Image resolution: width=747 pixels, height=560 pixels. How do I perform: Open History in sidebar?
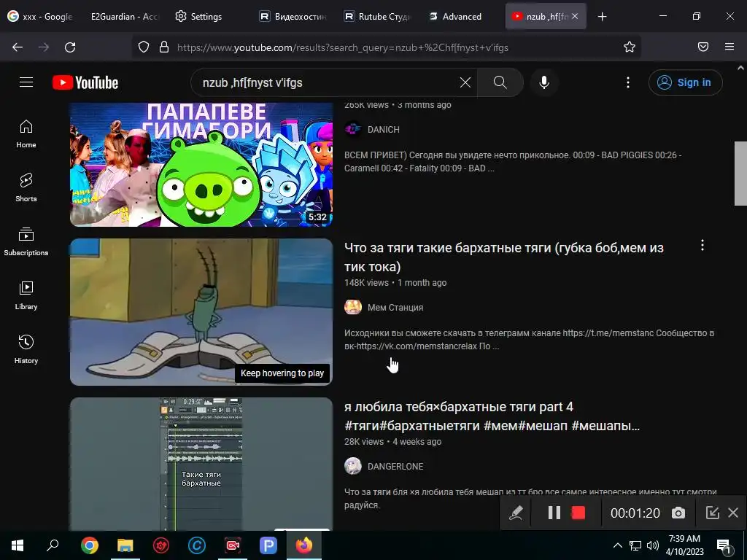point(26,349)
